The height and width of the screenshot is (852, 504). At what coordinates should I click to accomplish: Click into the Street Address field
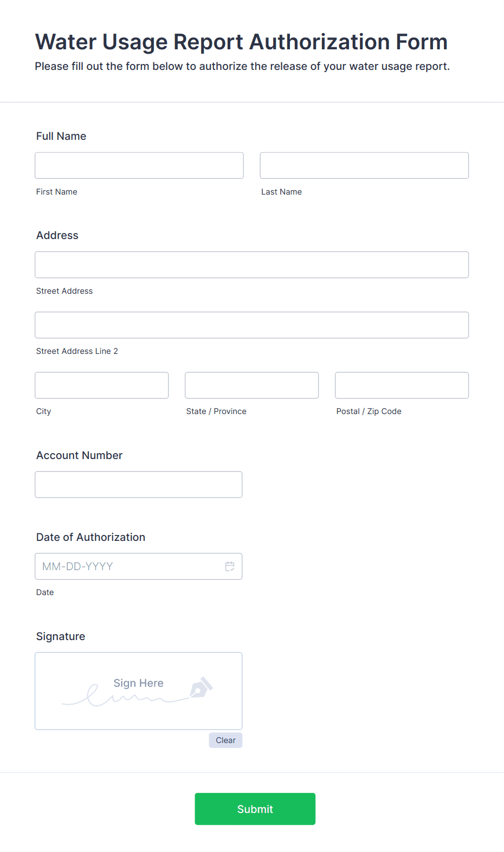click(x=252, y=264)
